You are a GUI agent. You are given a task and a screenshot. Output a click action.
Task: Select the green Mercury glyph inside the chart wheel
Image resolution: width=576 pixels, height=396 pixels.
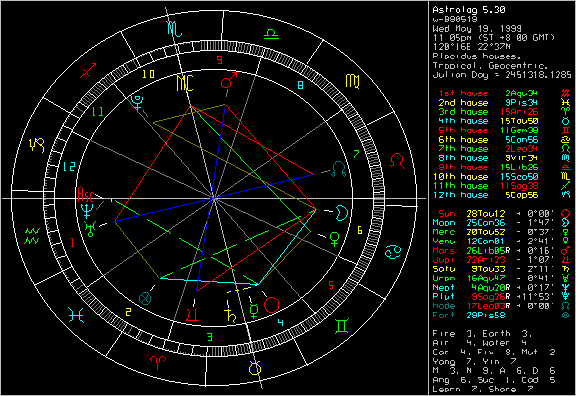254,311
